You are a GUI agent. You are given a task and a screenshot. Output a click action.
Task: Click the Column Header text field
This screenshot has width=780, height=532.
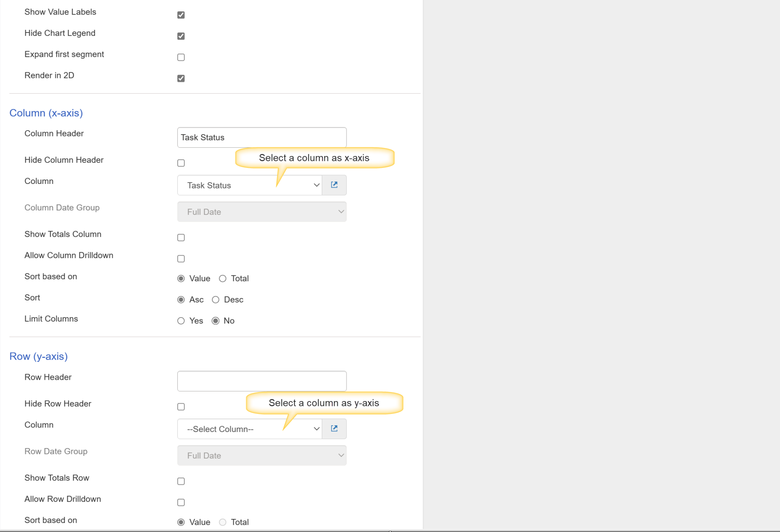pos(262,137)
